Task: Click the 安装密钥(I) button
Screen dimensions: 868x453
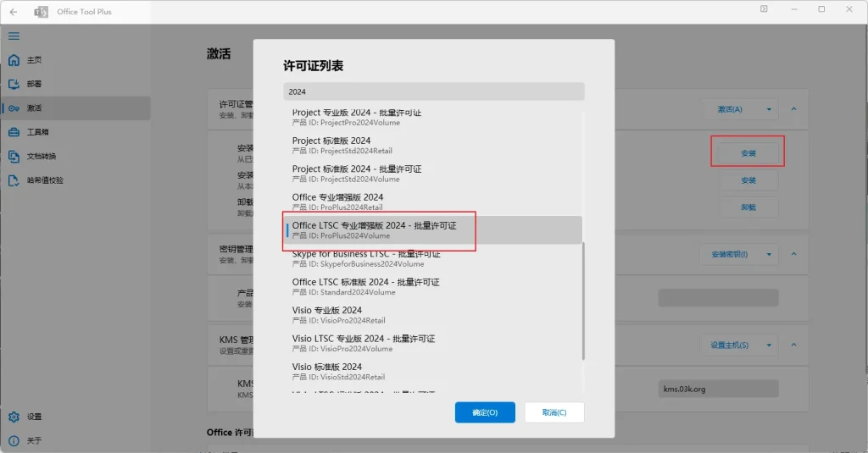Action: point(730,254)
